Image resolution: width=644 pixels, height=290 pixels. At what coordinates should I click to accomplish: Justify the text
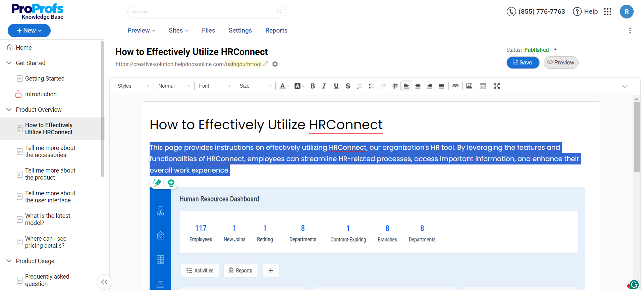click(x=441, y=86)
